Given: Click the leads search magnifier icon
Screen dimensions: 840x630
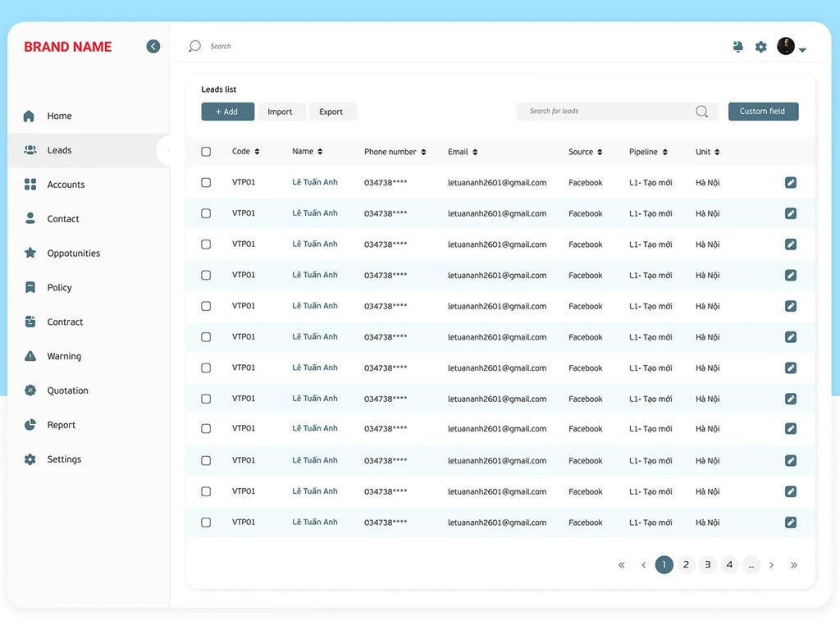Looking at the screenshot, I should [x=702, y=112].
